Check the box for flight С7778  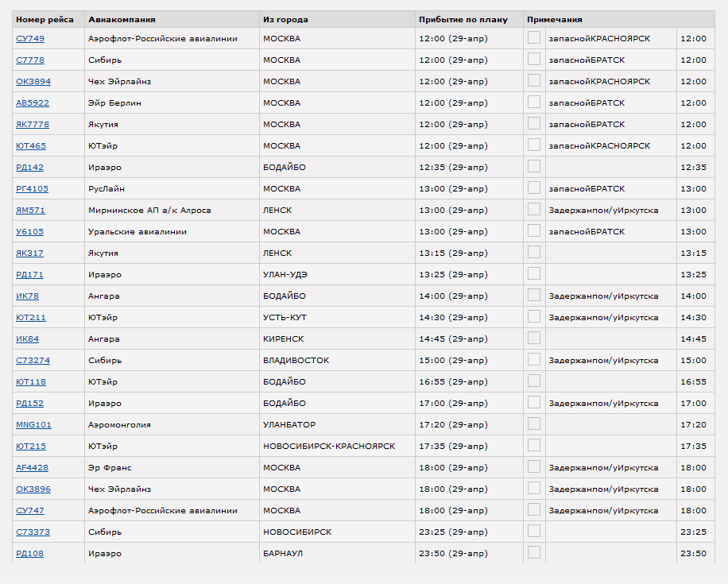[x=534, y=59]
